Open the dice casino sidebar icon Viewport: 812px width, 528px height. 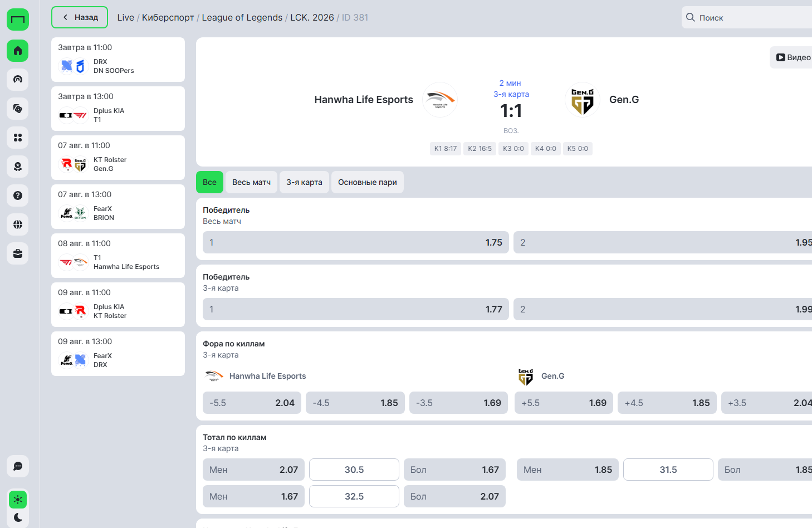18,109
